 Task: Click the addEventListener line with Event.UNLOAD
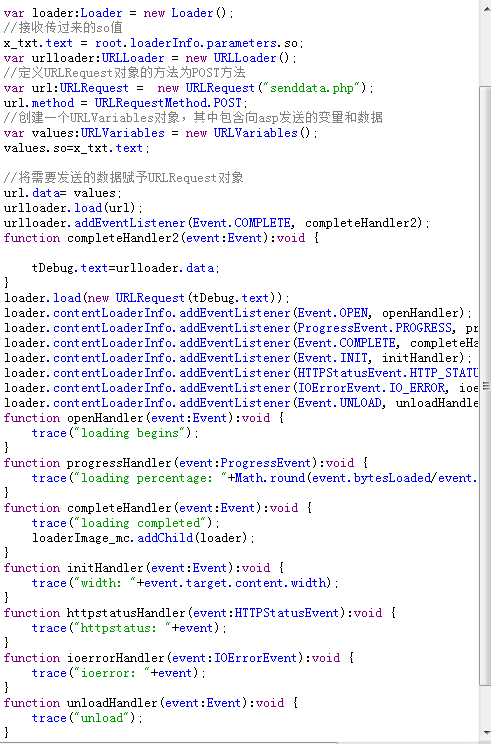pos(241,403)
